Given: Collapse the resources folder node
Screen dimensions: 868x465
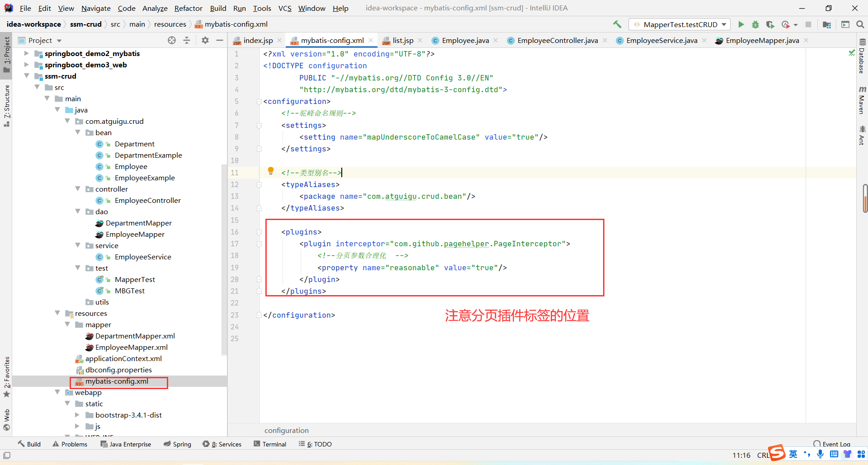Looking at the screenshot, I should (57, 313).
